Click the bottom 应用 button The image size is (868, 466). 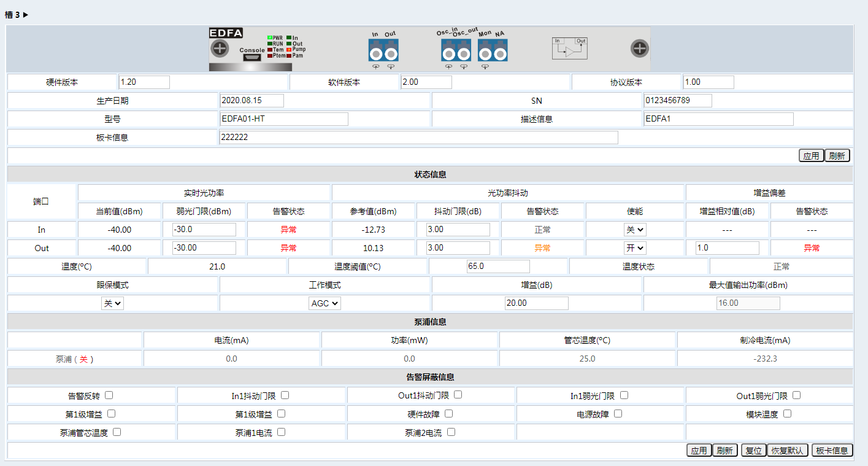pyautogui.click(x=699, y=451)
